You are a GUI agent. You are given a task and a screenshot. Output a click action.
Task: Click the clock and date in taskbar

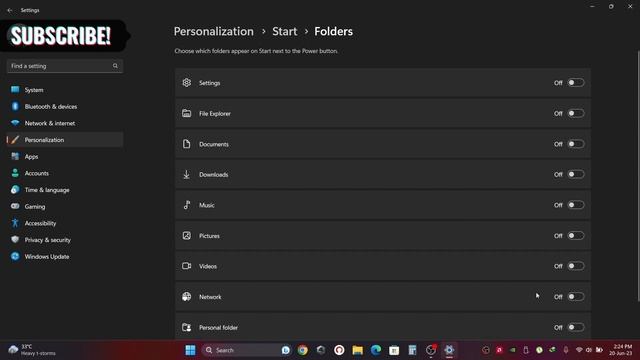[x=621, y=350]
